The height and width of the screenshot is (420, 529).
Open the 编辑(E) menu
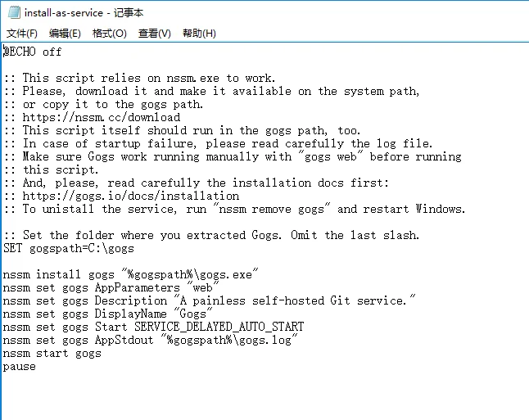(65, 34)
